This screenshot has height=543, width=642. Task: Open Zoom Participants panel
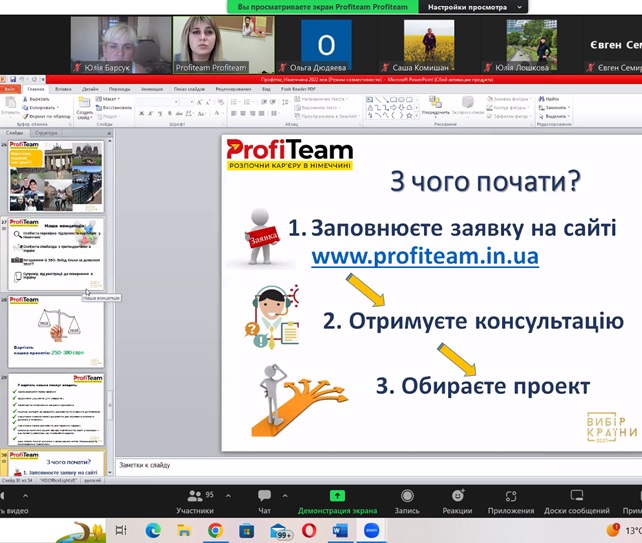(x=195, y=502)
